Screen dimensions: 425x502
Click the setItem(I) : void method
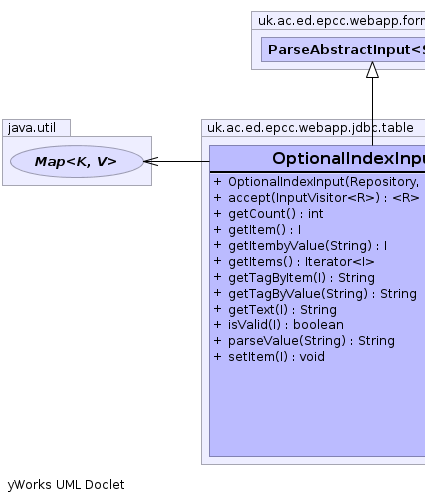(x=269, y=357)
